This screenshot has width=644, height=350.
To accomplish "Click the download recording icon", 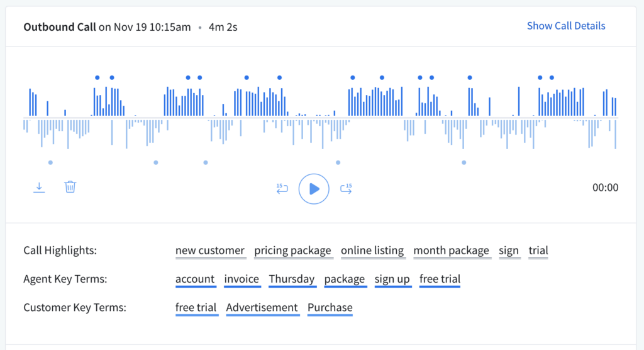I will (39, 188).
